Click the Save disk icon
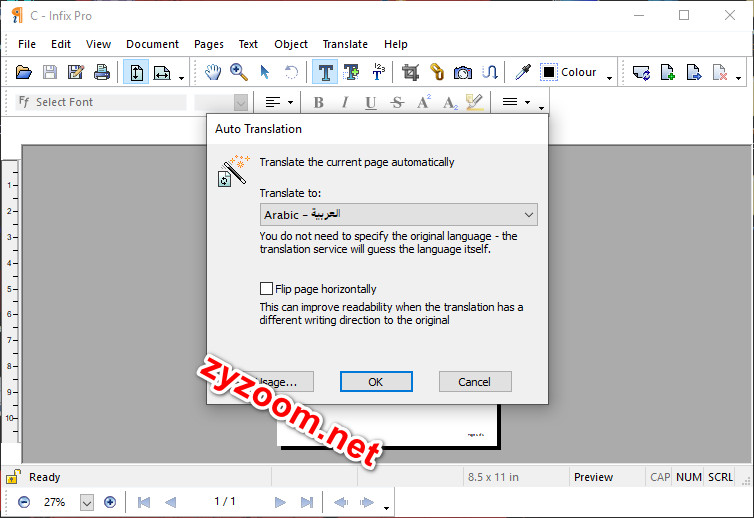754x518 pixels. click(x=50, y=73)
